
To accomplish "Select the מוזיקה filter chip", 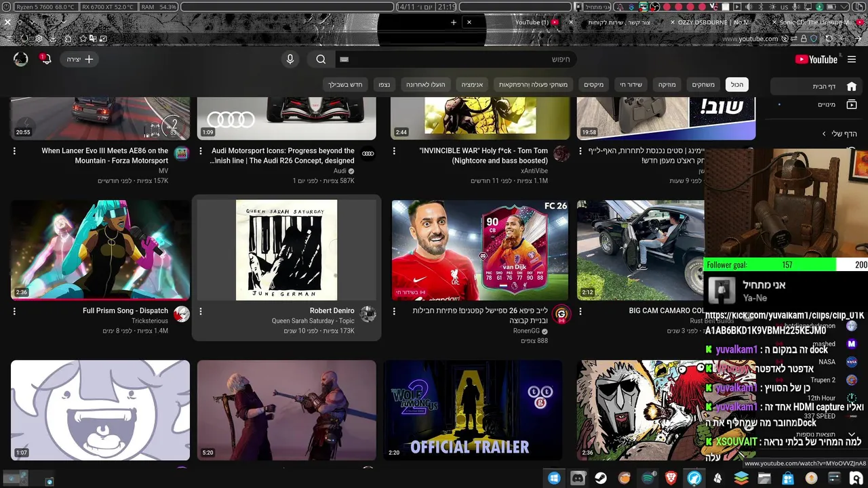I will point(667,85).
